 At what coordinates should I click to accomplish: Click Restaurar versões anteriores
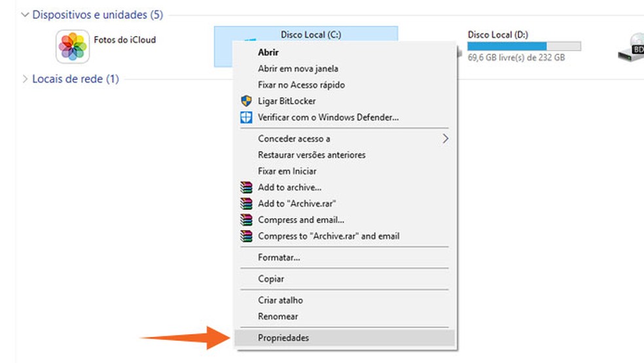click(x=312, y=155)
